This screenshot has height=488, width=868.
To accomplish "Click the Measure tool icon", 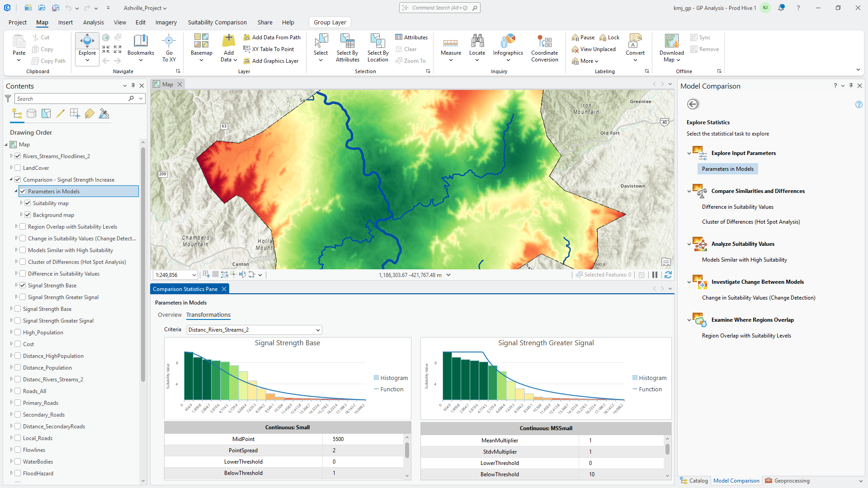I will tap(451, 42).
